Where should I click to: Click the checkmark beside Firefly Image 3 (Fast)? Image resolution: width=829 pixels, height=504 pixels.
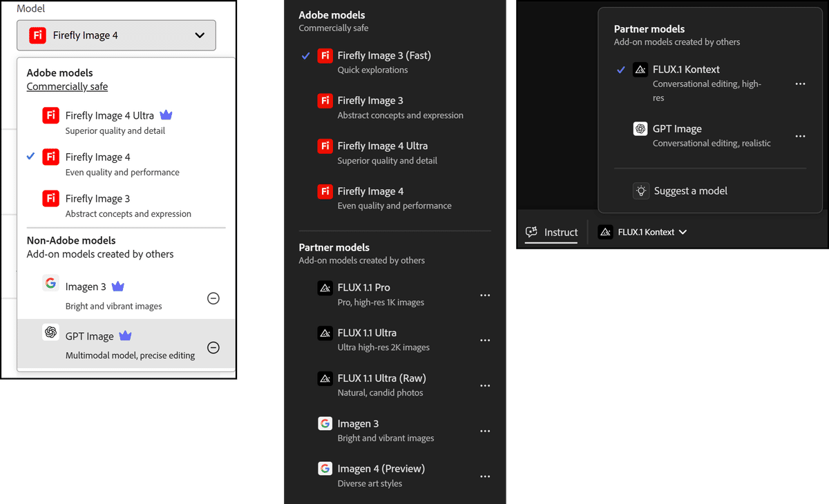[305, 56]
